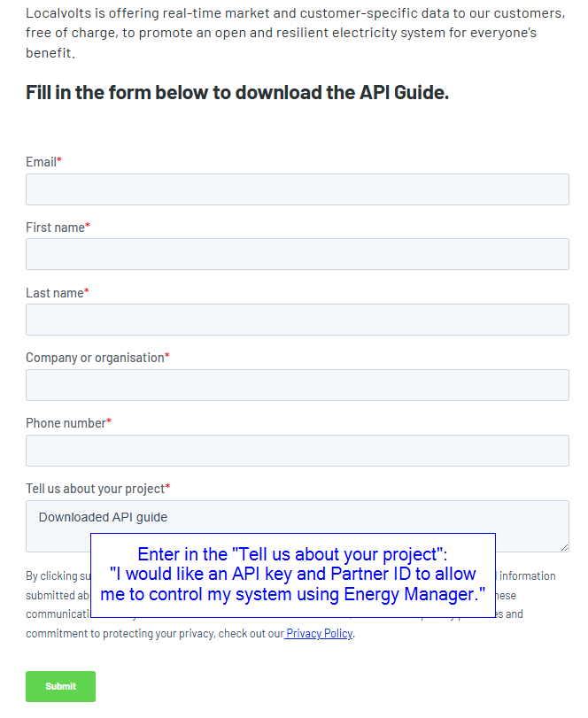Click the Company or organisation field

(297, 385)
